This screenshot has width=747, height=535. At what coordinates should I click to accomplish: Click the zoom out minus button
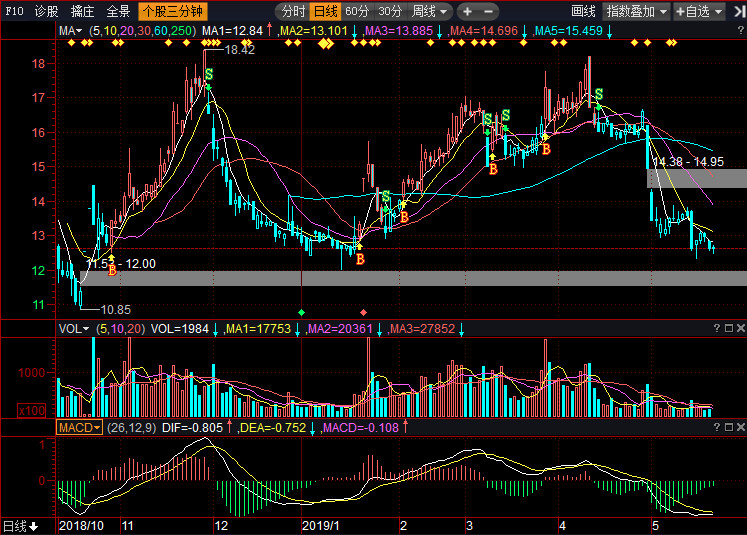pyautogui.click(x=488, y=11)
